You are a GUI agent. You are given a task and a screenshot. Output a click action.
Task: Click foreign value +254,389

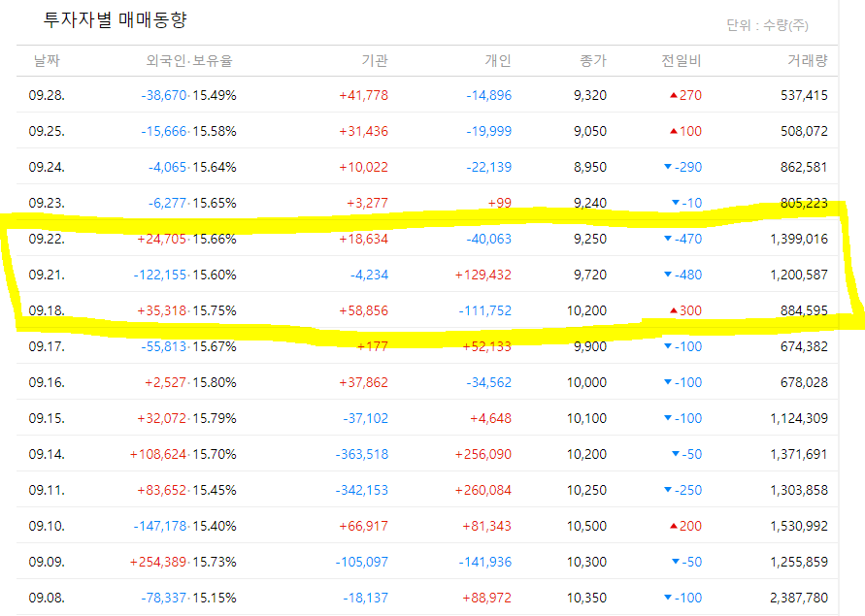point(158,562)
